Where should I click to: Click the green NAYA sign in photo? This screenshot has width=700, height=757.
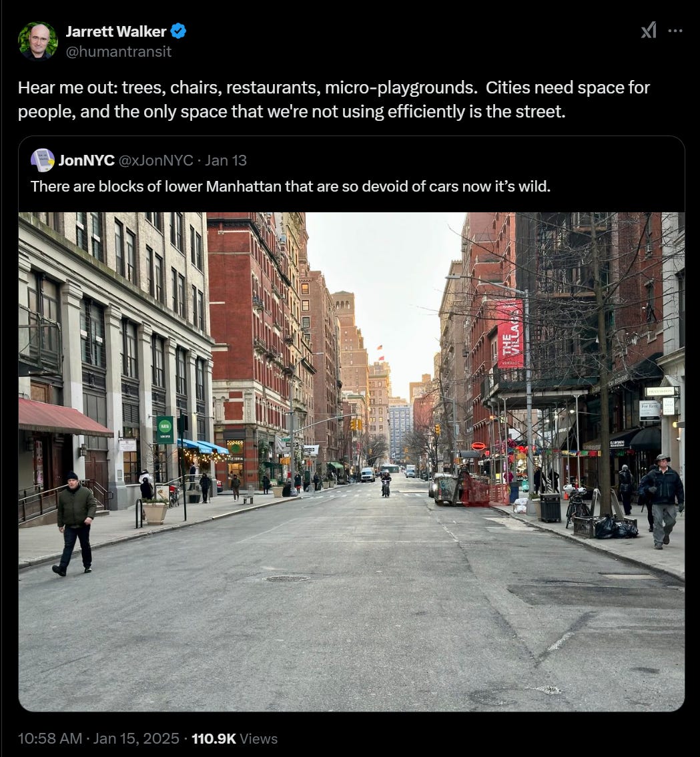[165, 430]
